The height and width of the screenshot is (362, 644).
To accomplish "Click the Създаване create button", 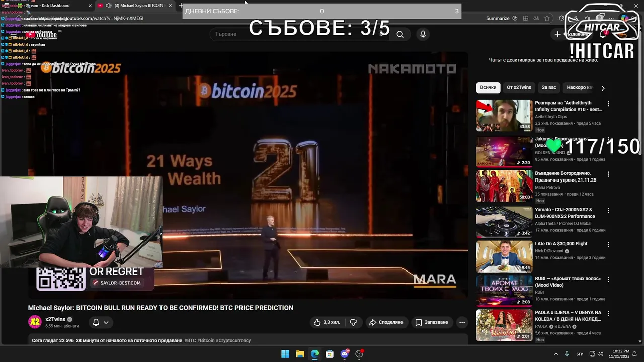I will (x=571, y=34).
